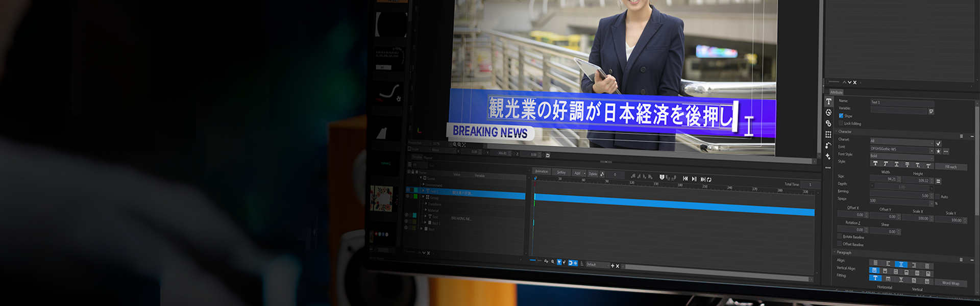Click the width-height link equals icon
The image size is (980, 306).
pos(938,181)
